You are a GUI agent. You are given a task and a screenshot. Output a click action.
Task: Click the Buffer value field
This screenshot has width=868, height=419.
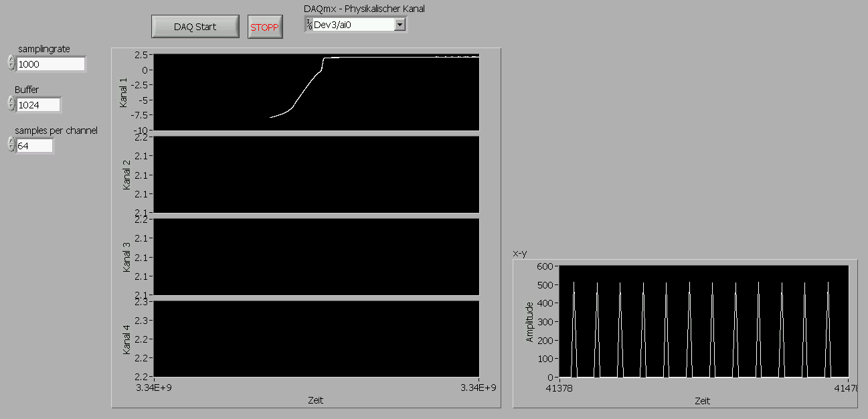[39, 105]
